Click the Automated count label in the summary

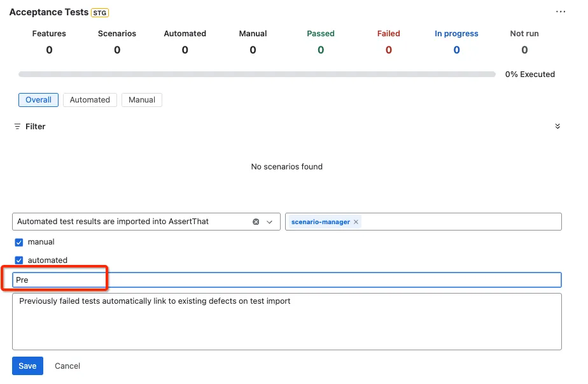click(x=185, y=33)
